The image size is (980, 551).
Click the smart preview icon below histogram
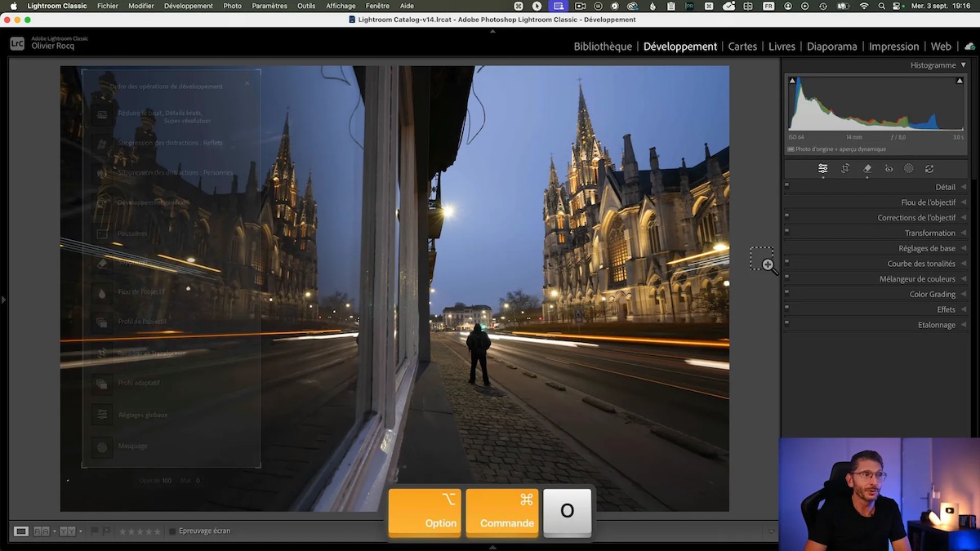click(791, 149)
